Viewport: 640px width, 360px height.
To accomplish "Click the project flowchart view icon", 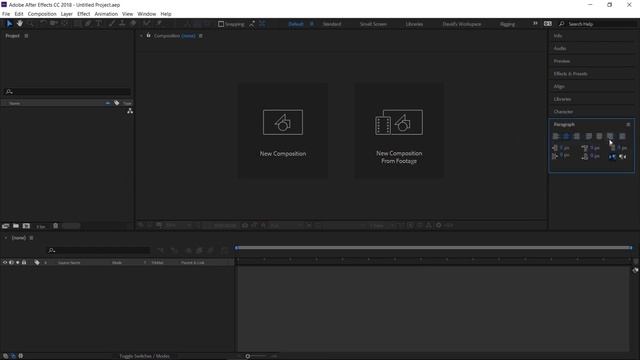I will coord(130,111).
